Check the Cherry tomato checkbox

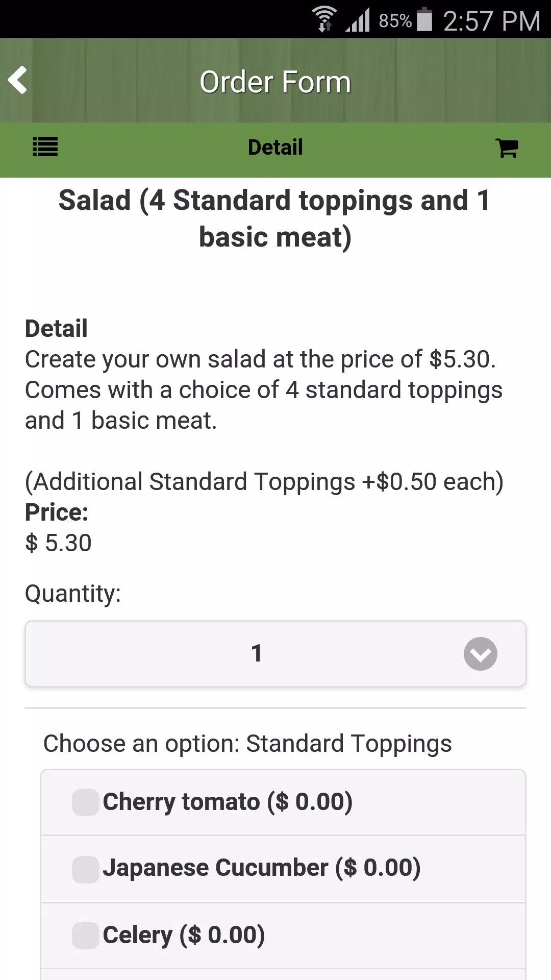[86, 802]
